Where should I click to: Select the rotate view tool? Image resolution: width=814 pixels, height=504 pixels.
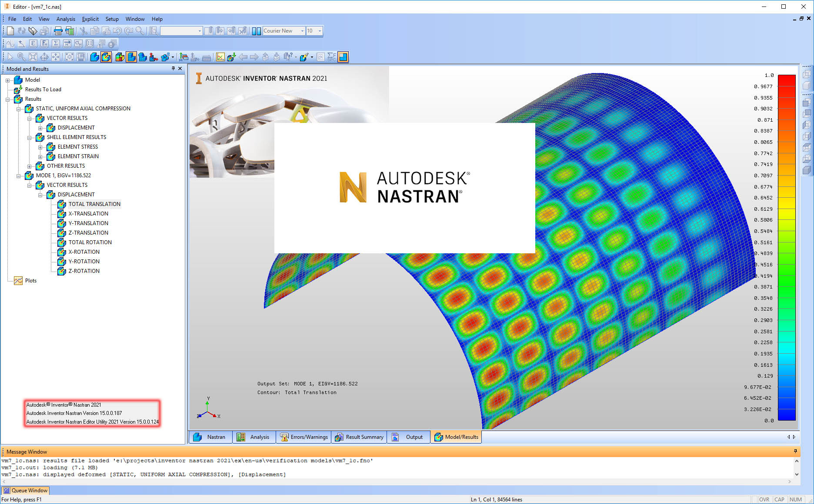pyautogui.click(x=44, y=57)
